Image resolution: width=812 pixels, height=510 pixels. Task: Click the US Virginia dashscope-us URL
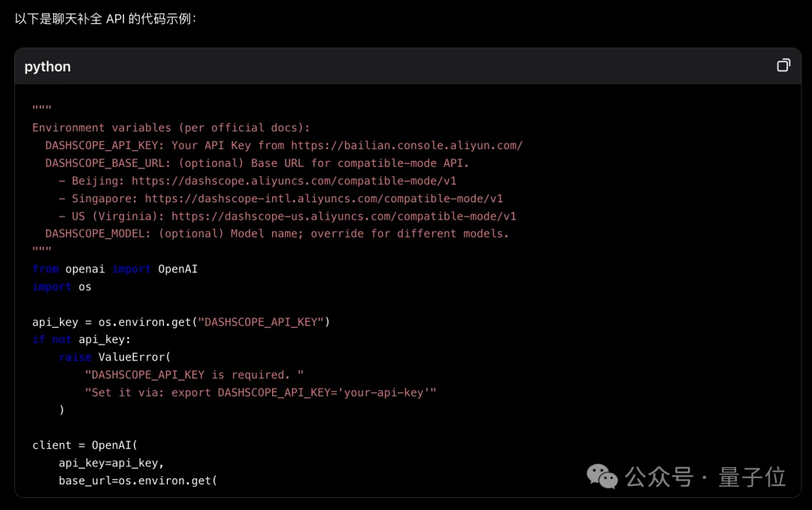point(344,216)
